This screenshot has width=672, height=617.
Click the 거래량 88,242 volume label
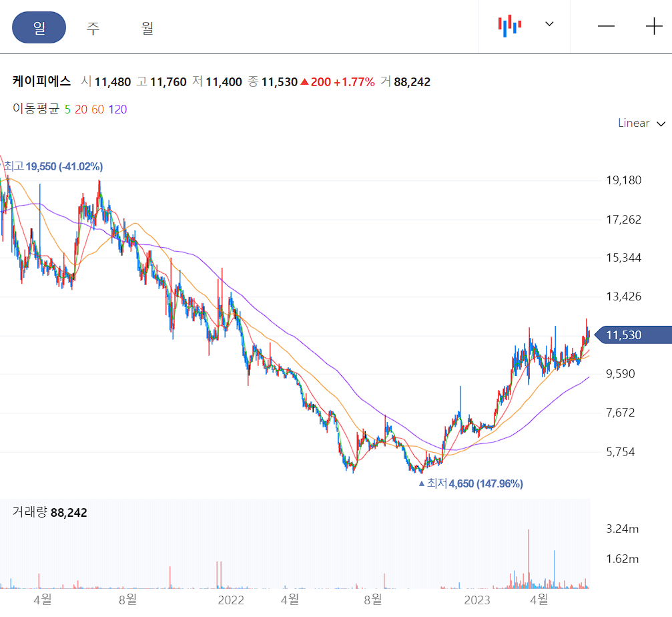(x=49, y=512)
